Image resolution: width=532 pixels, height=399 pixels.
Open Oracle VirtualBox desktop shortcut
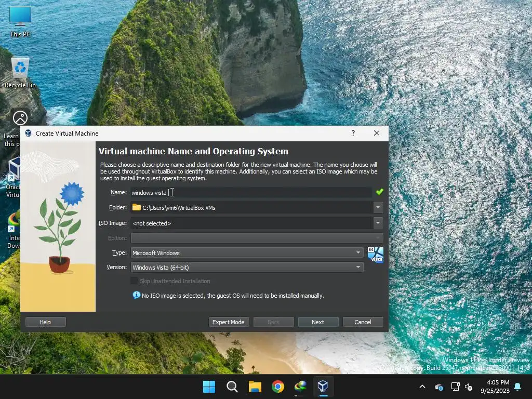[13, 177]
